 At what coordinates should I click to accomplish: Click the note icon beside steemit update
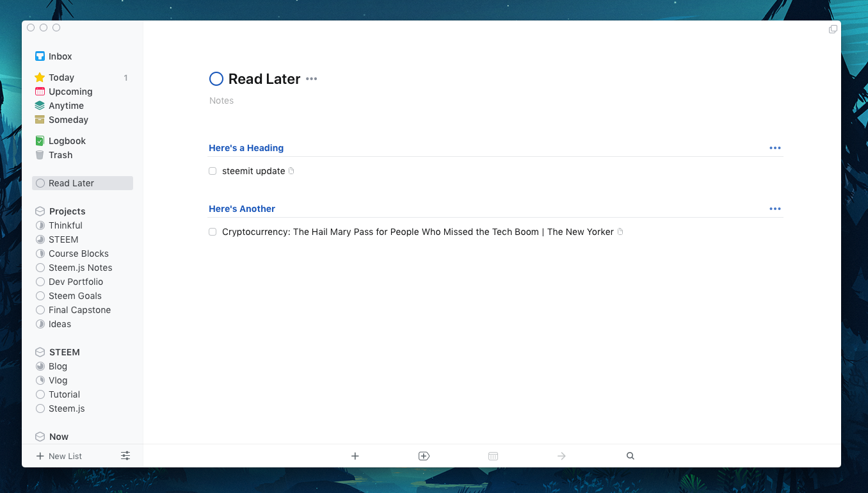(291, 171)
